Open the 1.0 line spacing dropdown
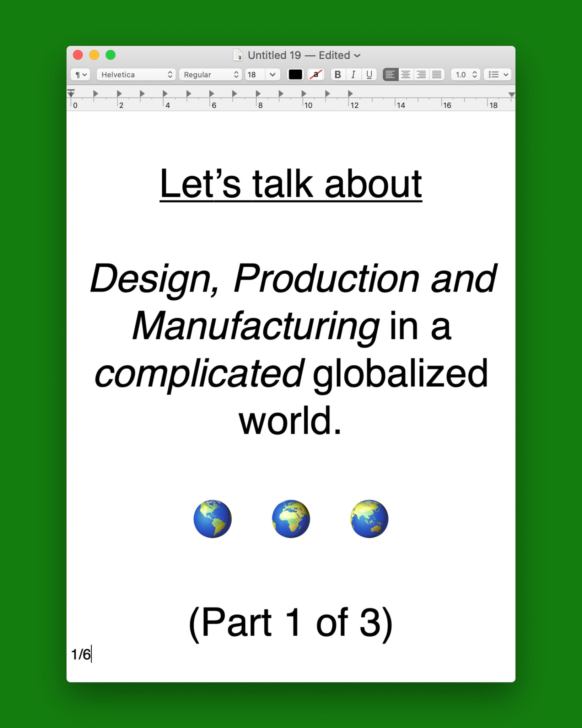This screenshot has height=728, width=582. [466, 75]
